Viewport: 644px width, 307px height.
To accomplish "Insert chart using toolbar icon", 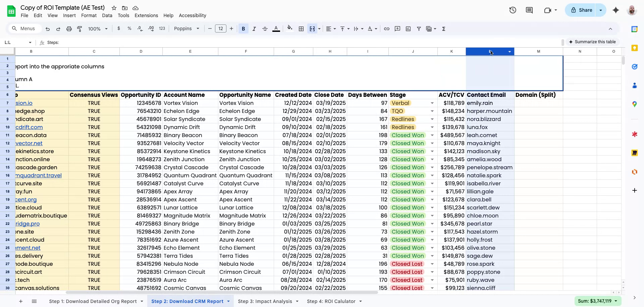I will tap(408, 29).
